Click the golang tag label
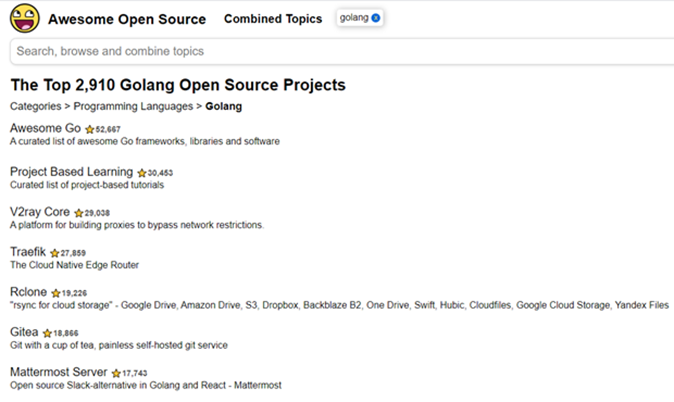Viewport: 674px width, 402px height. [x=354, y=18]
